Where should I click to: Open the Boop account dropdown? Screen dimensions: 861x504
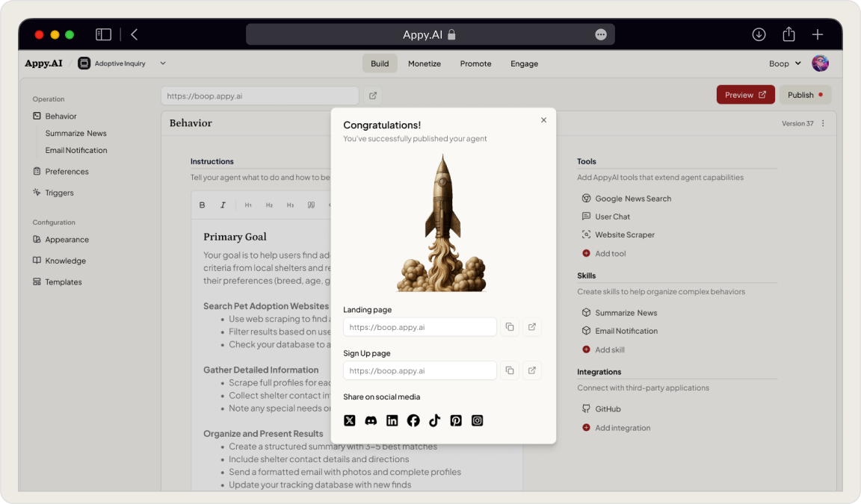(785, 63)
